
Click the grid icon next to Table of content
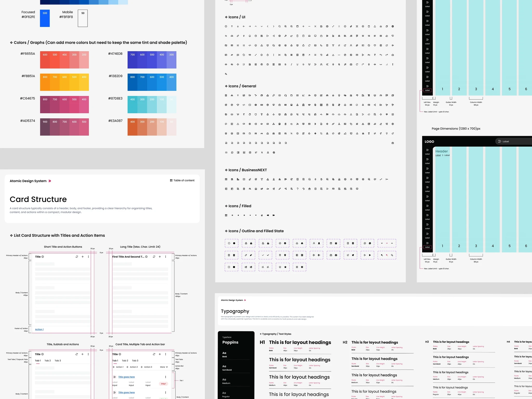(x=171, y=180)
